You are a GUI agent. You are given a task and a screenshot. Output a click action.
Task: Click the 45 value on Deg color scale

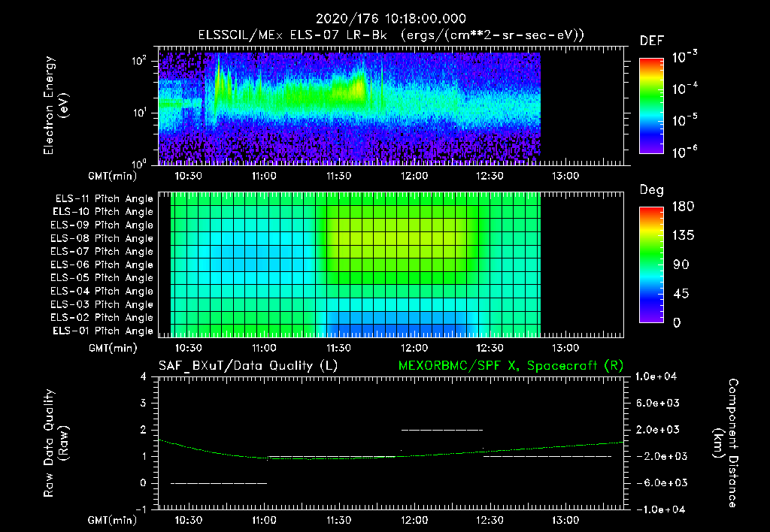[681, 294]
